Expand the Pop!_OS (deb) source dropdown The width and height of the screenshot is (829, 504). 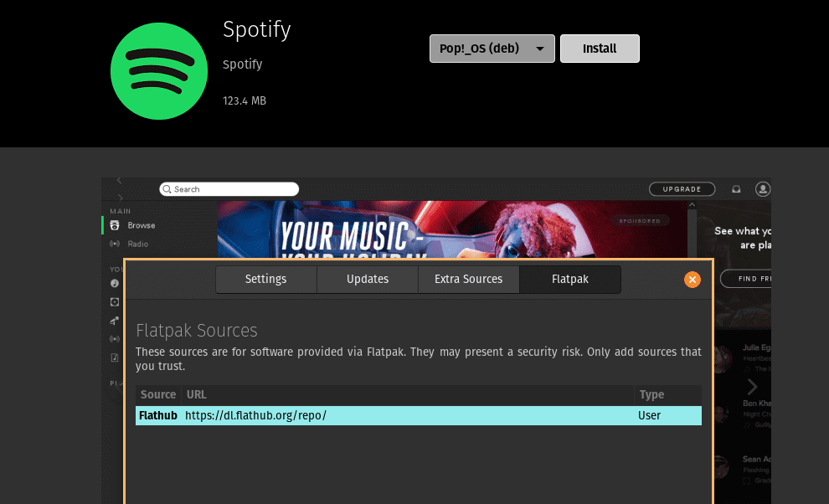[x=492, y=49]
